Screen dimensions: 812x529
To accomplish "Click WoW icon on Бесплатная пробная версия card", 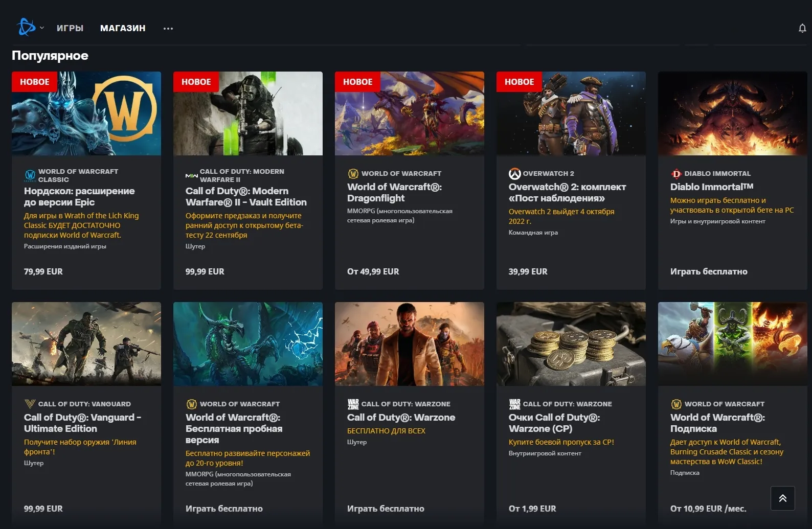I will (191, 404).
